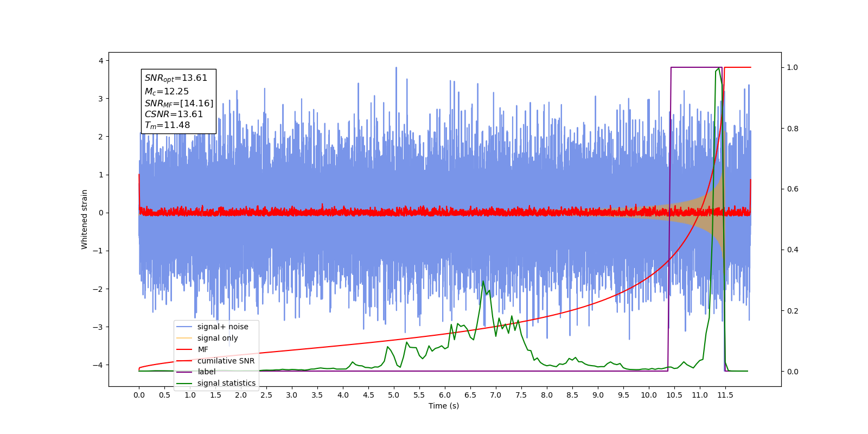Click the left axis tick label −2
The height and width of the screenshot is (434, 868).
point(98,289)
